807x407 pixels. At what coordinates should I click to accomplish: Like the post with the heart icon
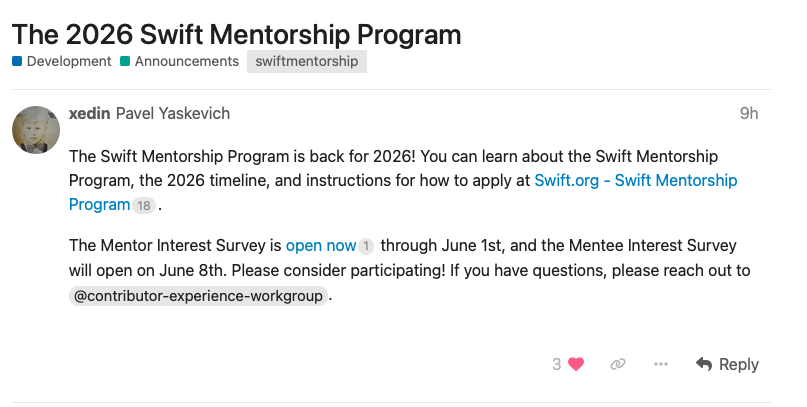[x=576, y=364]
